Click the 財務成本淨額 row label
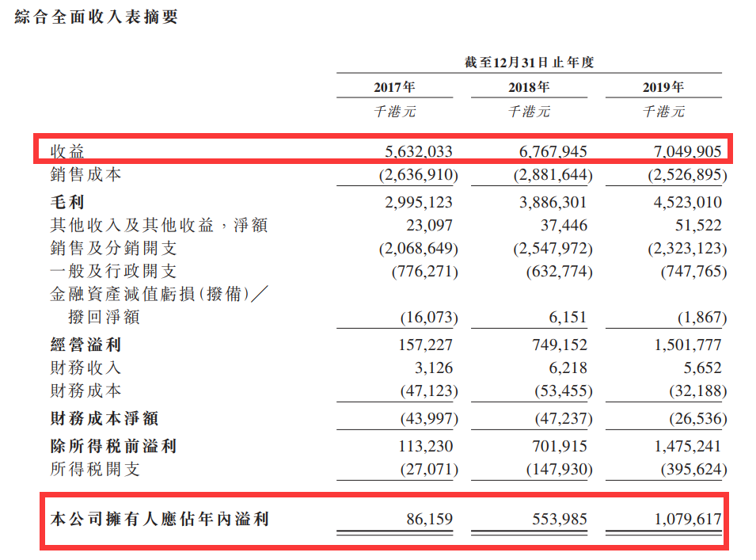The width and height of the screenshot is (756, 560). click(x=104, y=418)
